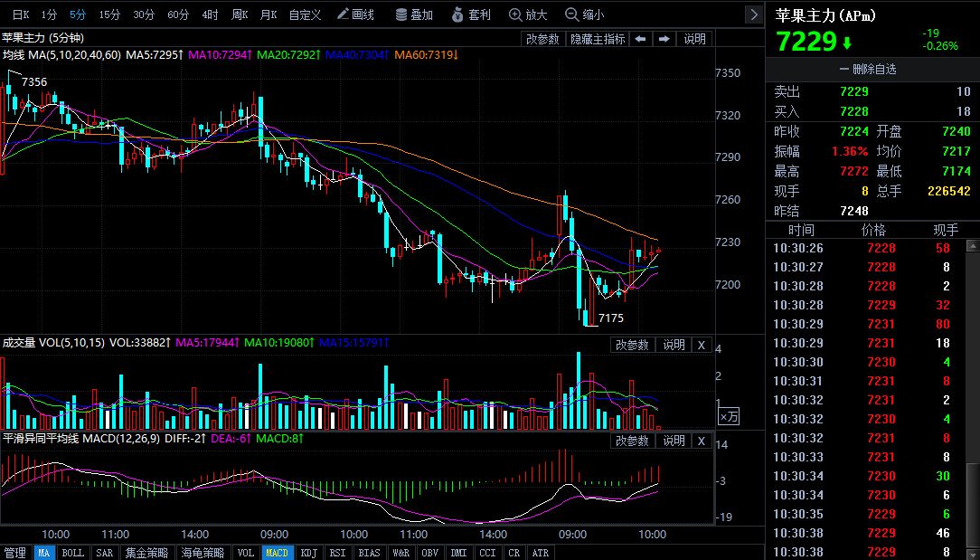The image size is (980, 560).
Task: Click the MA10:7294 indicator label
Action: pos(220,55)
